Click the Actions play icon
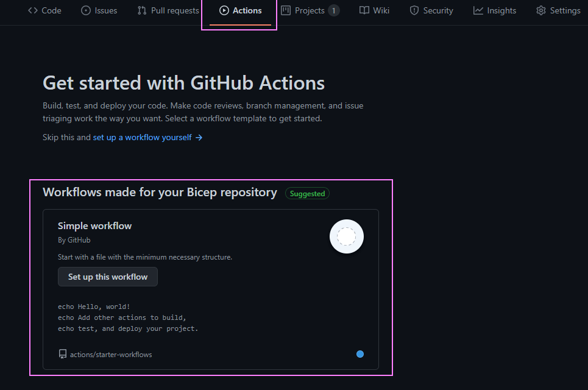 tap(224, 10)
